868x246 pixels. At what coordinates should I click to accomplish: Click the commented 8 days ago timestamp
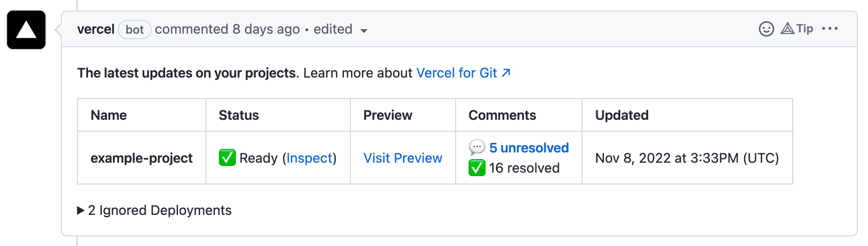(x=266, y=29)
